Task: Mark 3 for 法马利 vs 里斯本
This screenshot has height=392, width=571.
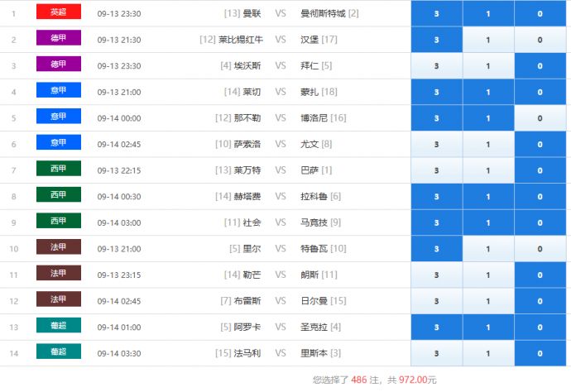Action: tap(437, 353)
